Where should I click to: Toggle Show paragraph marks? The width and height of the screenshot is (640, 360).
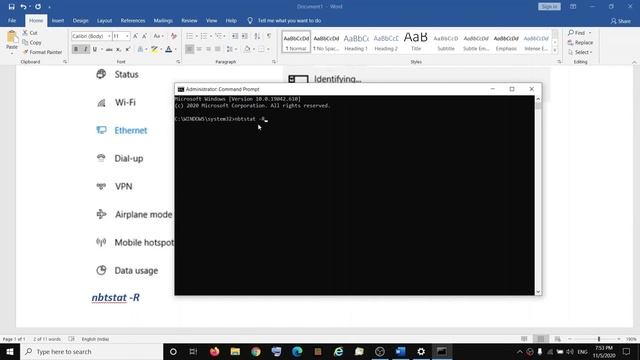[x=269, y=36]
